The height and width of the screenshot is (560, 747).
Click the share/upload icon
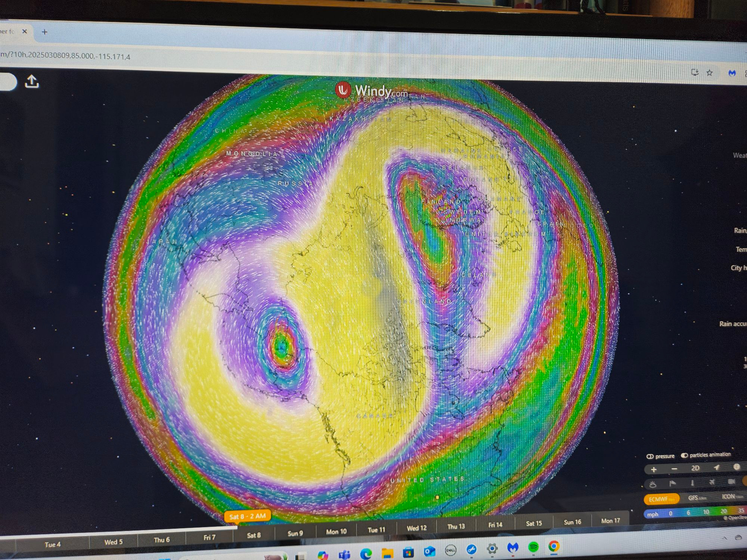point(32,81)
